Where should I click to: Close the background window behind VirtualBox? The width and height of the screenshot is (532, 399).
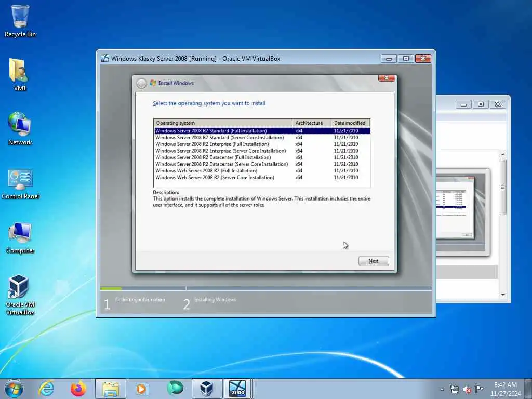(x=498, y=104)
